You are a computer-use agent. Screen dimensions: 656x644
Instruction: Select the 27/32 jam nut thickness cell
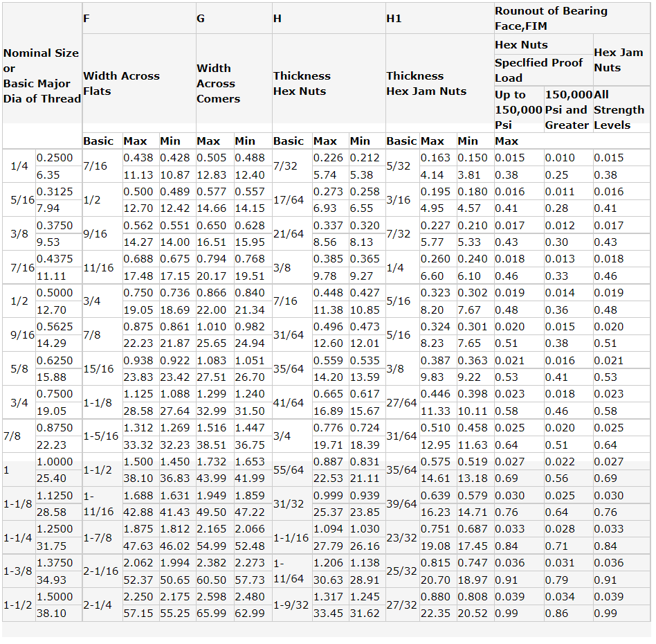click(401, 605)
